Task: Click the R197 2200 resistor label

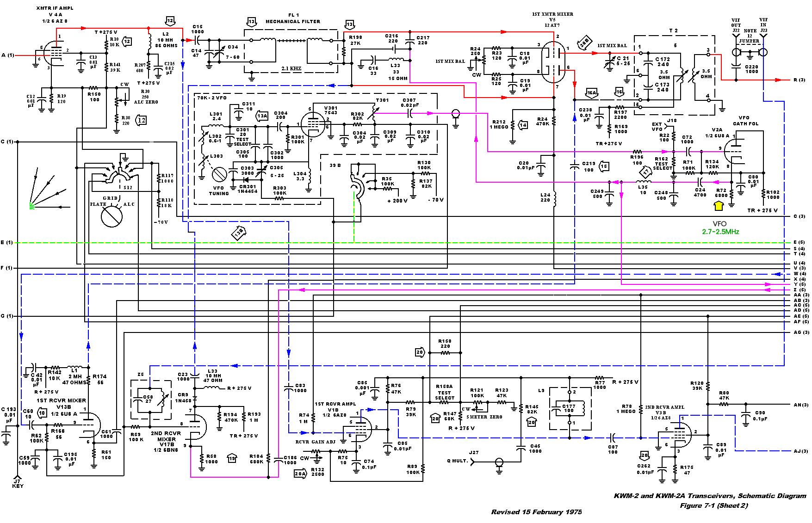Action: (620, 115)
